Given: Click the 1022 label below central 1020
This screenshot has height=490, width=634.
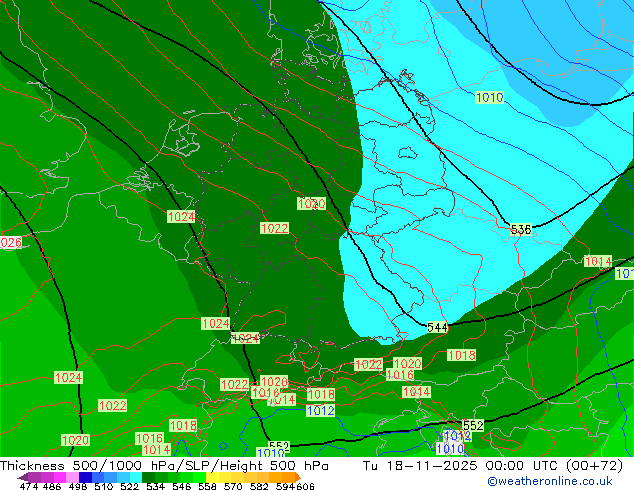Looking at the screenshot, I should [275, 228].
